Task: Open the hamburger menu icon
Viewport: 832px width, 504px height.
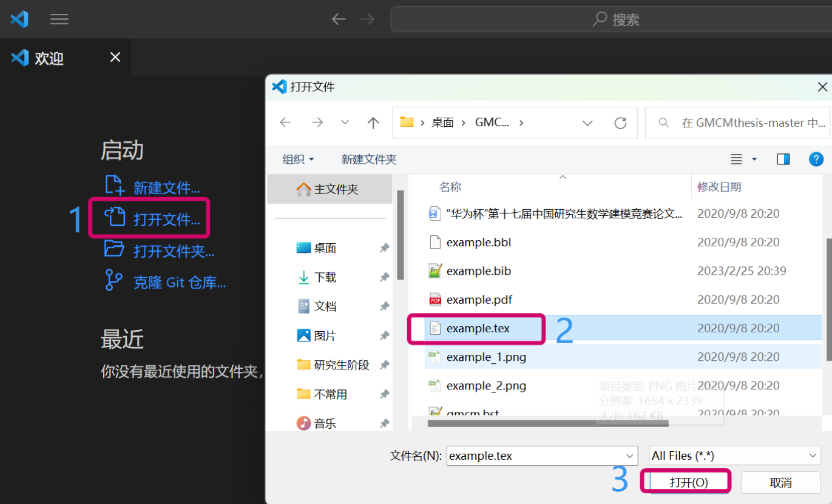Action: (59, 19)
